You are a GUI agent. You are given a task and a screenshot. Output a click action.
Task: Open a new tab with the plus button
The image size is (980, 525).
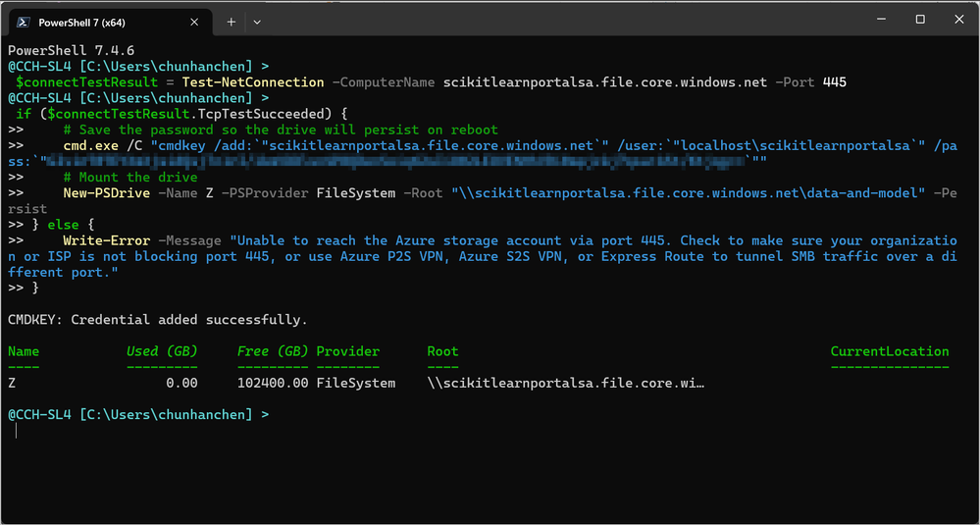232,22
